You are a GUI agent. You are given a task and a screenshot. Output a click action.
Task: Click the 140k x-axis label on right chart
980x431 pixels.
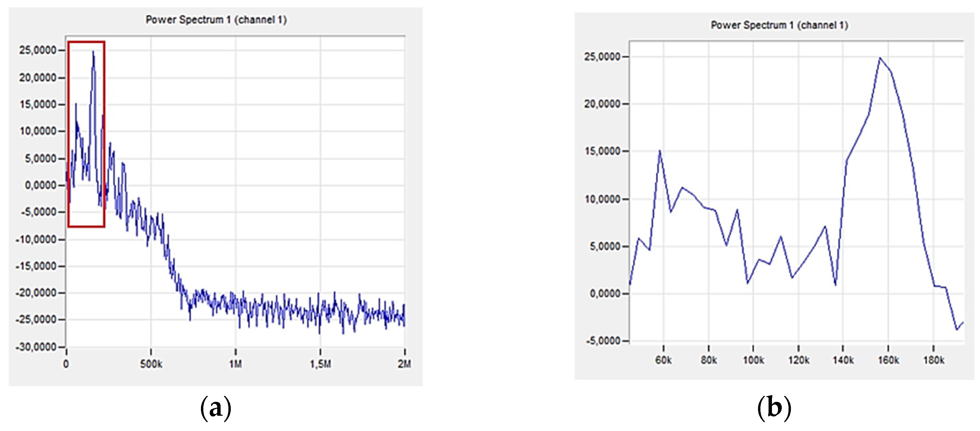pos(843,360)
